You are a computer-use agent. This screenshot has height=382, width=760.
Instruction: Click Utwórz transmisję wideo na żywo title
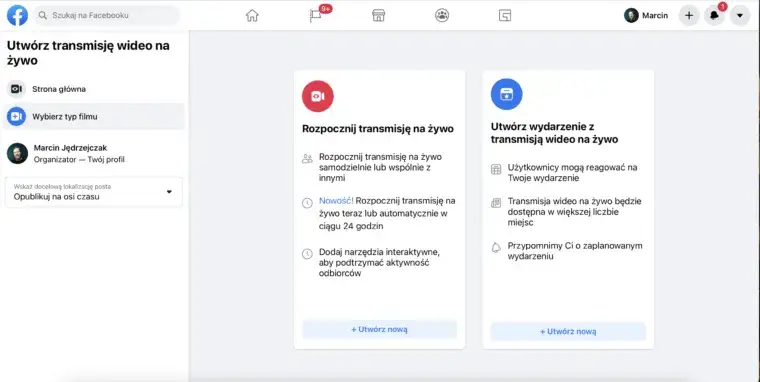pos(88,53)
